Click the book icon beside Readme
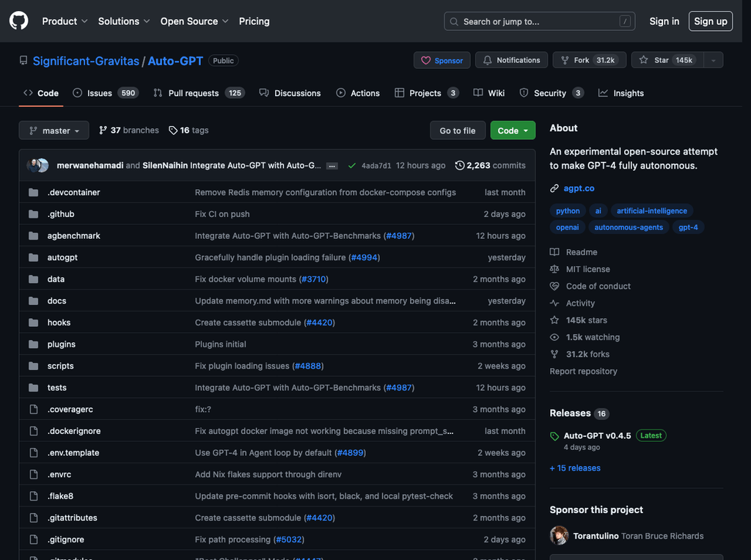The image size is (751, 560). point(554,252)
